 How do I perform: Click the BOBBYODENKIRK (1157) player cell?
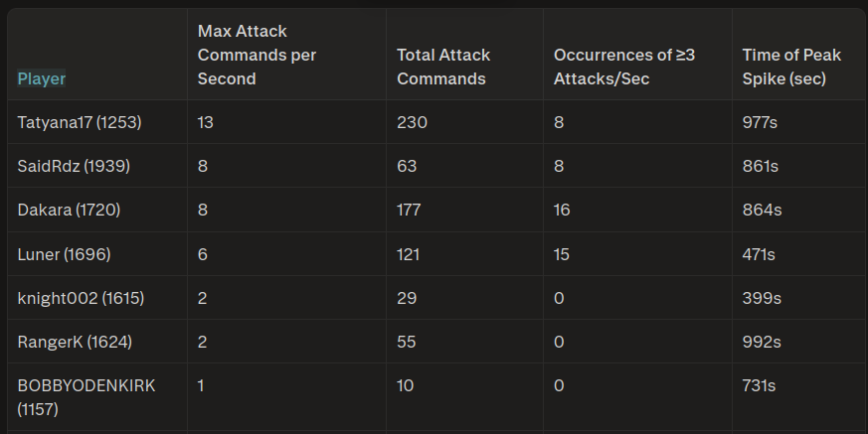point(87,396)
